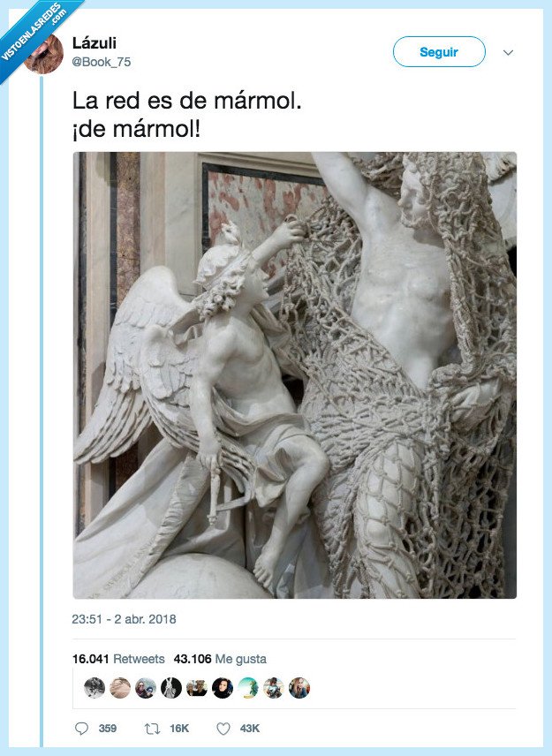Viewport: 552px width, 756px height.
Task: Open third liker's avatar in row
Action: tap(146, 687)
